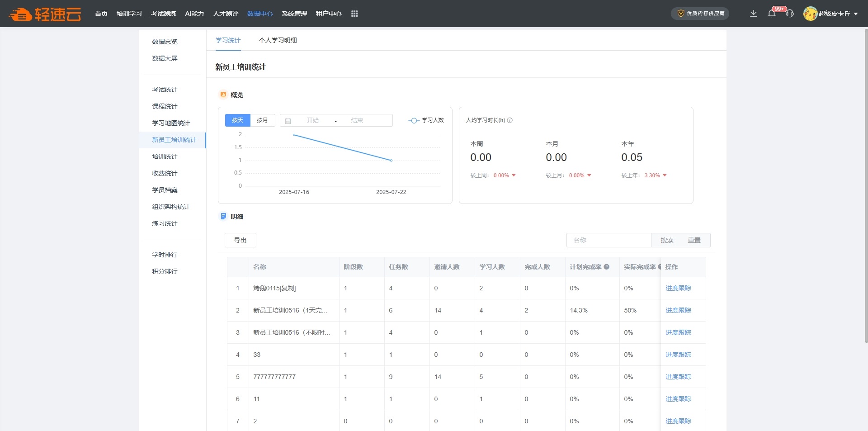Image resolution: width=868 pixels, height=431 pixels.
Task: Click the 轻速云 logo
Action: pyautogui.click(x=45, y=14)
